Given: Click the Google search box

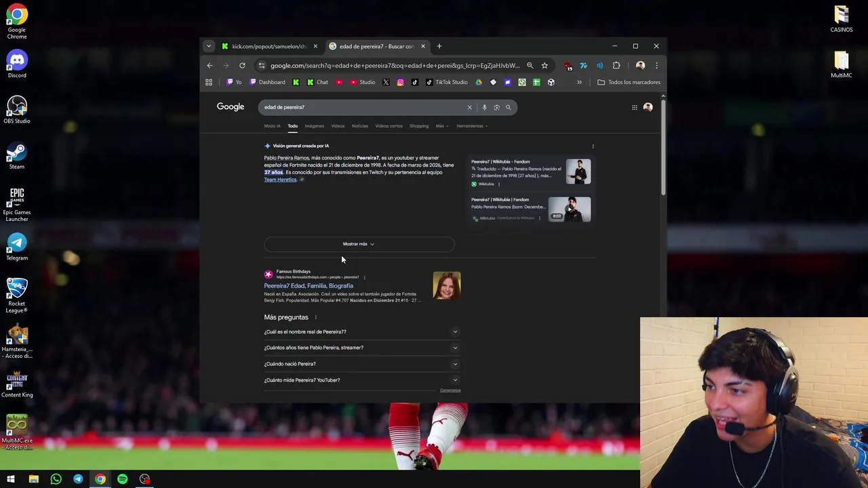Looking at the screenshot, I should point(363,107).
